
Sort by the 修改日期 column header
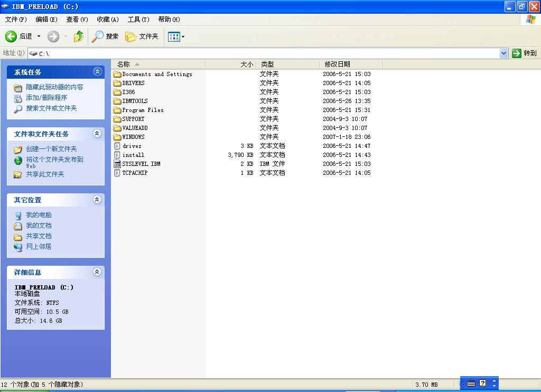[x=351, y=64]
